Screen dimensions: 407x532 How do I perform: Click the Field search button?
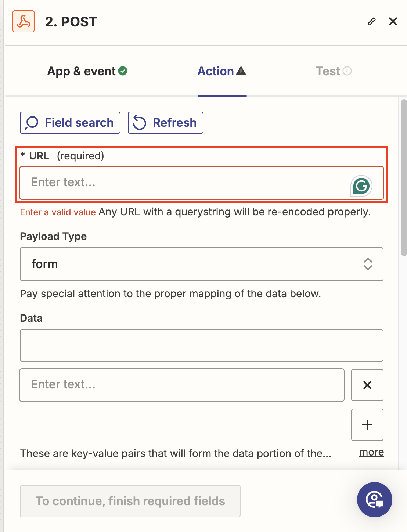click(70, 123)
